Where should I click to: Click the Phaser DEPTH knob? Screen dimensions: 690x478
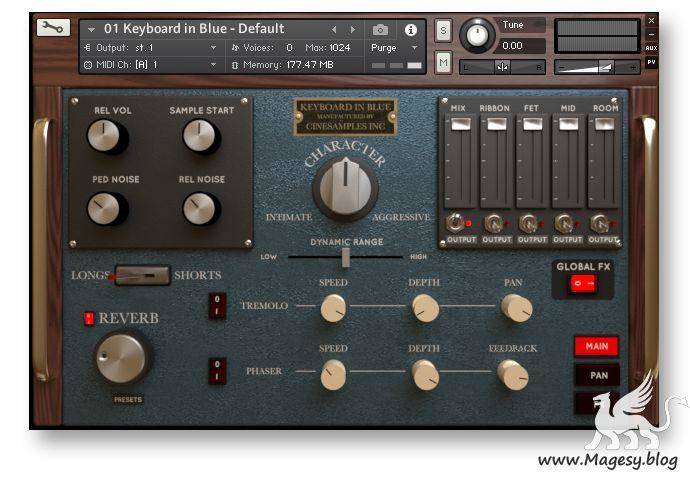426,375
